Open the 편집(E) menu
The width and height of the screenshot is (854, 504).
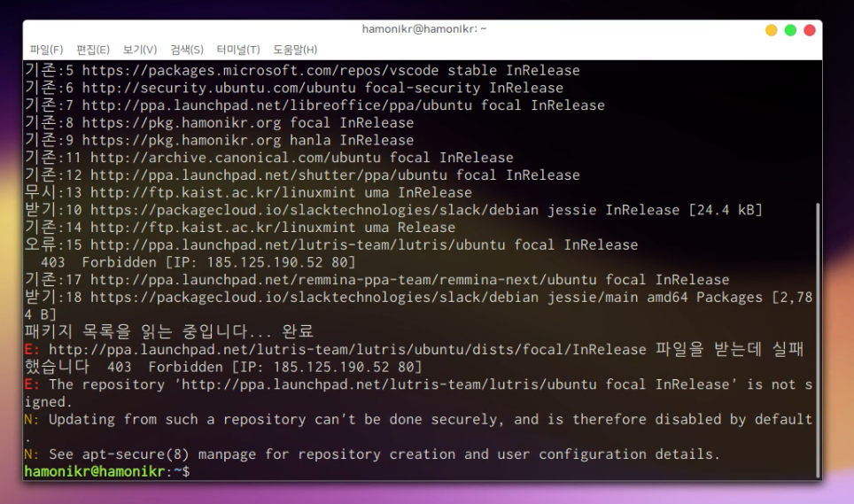[93, 50]
